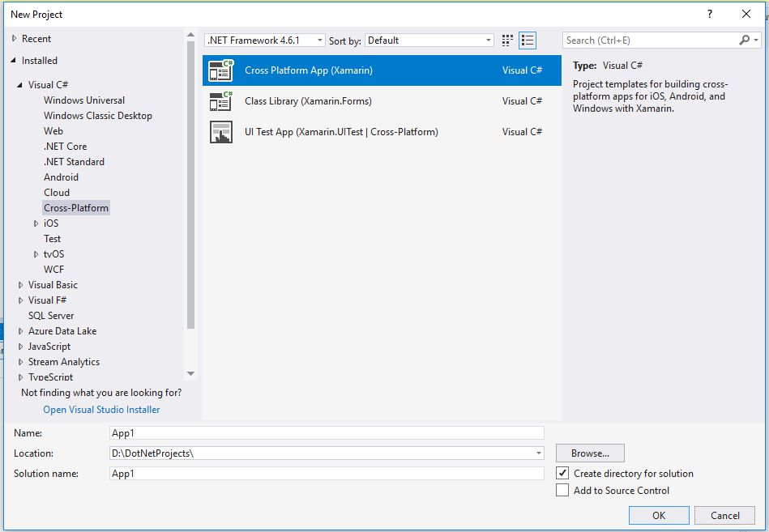The height and width of the screenshot is (532, 769).
Task: Open the .NET Framework version dropdown
Action: click(x=265, y=40)
